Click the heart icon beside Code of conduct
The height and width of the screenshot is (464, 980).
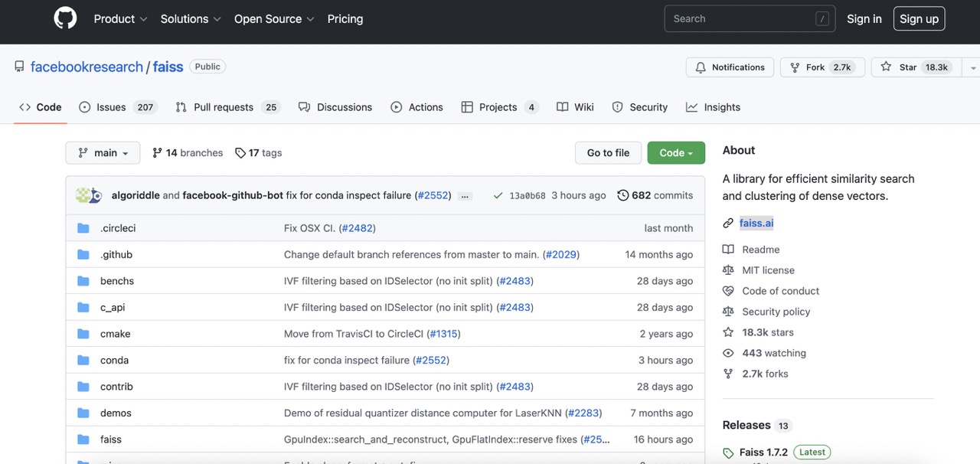tap(728, 291)
